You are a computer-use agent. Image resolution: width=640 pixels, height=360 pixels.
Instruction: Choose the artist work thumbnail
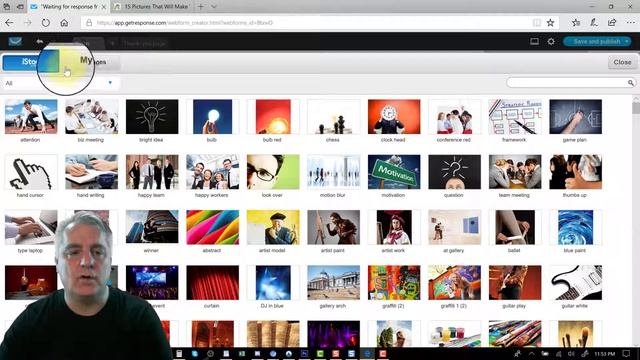pyautogui.click(x=394, y=227)
